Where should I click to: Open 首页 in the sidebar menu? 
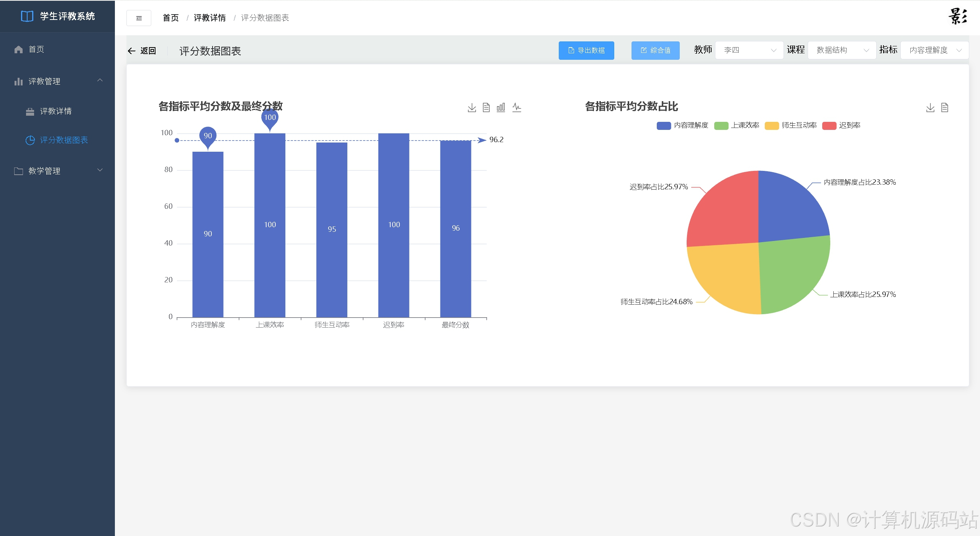tap(57, 49)
